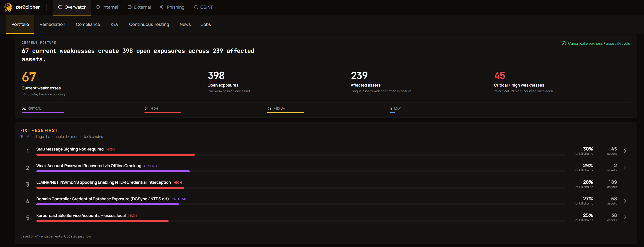Screen dimensions: 644x247
Task: Click the 398 Open exposures metric
Action: click(x=229, y=82)
